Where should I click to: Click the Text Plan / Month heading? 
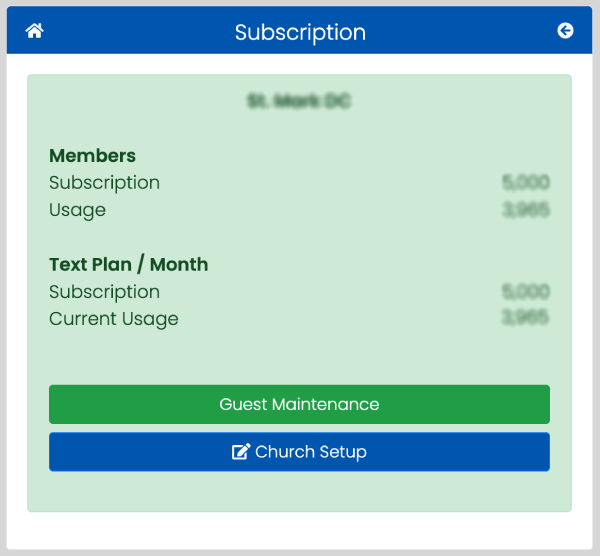pos(129,264)
